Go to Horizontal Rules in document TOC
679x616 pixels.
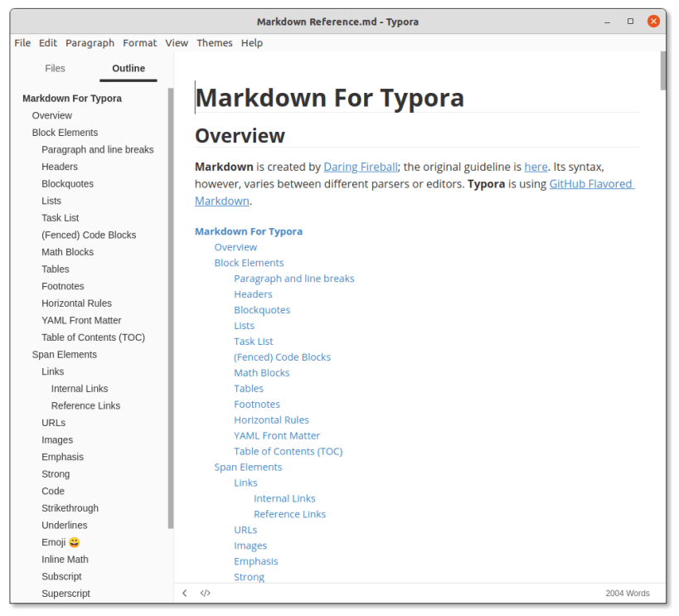point(271,420)
